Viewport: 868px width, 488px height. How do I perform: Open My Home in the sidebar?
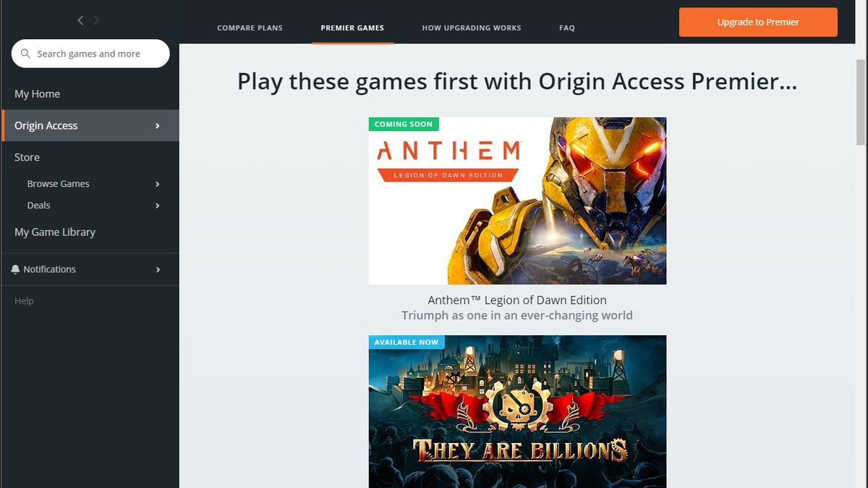37,94
